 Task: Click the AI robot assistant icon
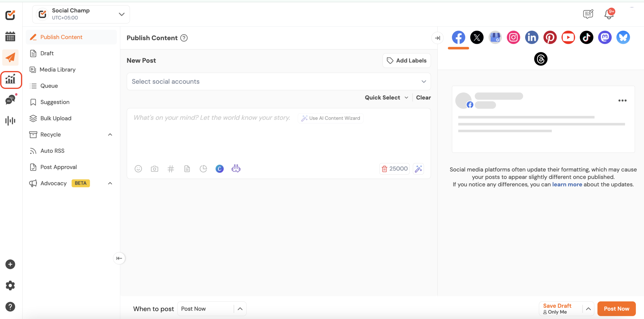click(x=236, y=169)
